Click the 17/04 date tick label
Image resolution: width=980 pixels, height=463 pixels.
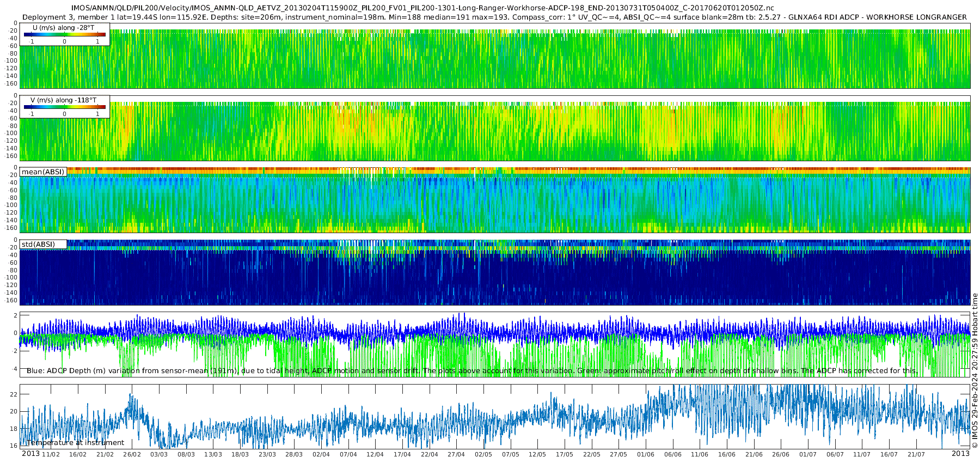click(x=402, y=454)
